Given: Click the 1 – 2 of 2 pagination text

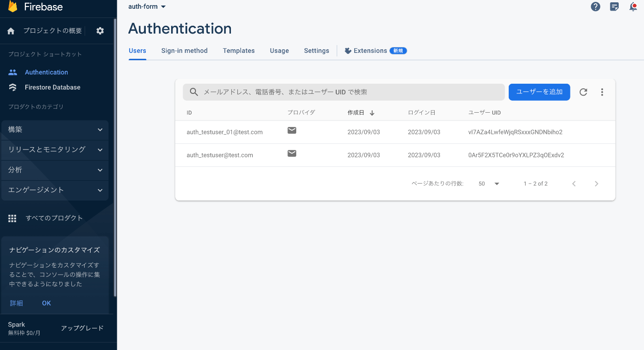Looking at the screenshot, I should 535,184.
